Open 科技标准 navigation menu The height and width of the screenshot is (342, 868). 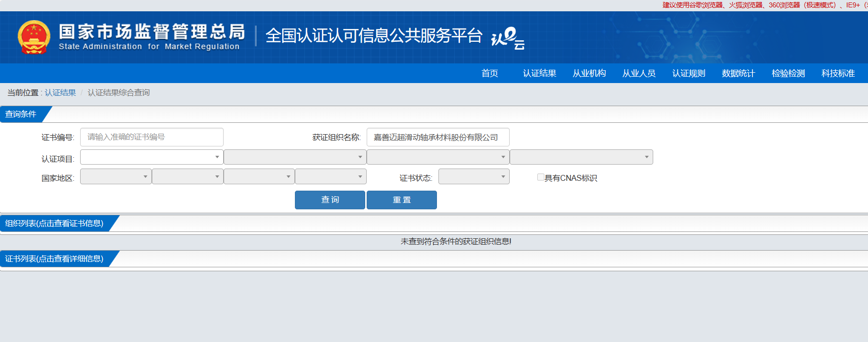(x=838, y=73)
